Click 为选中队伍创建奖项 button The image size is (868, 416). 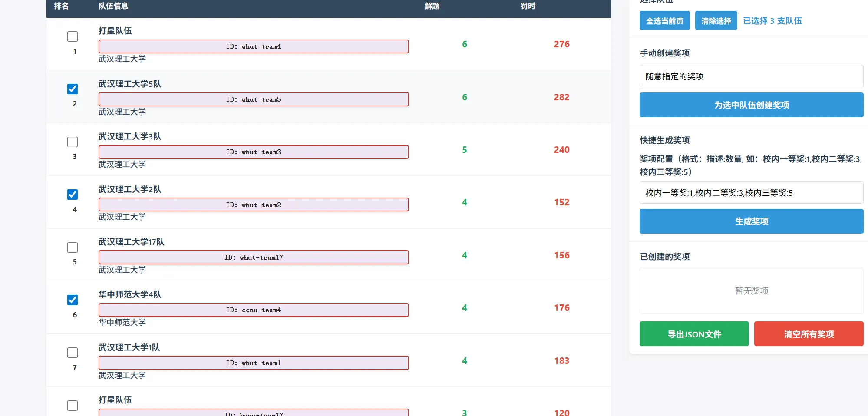(x=751, y=105)
